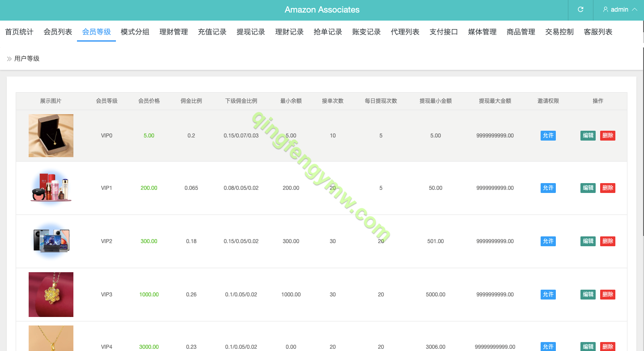Open the admin user menu

click(x=620, y=9)
